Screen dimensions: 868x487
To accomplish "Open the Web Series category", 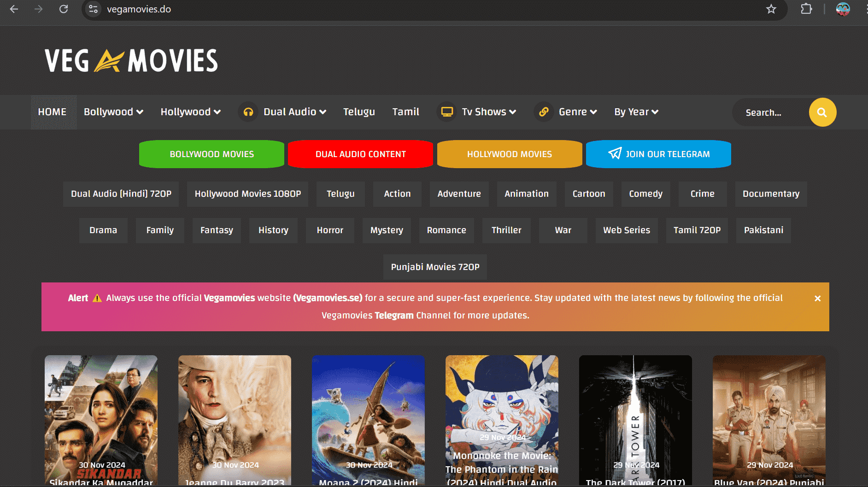I will [x=627, y=230].
